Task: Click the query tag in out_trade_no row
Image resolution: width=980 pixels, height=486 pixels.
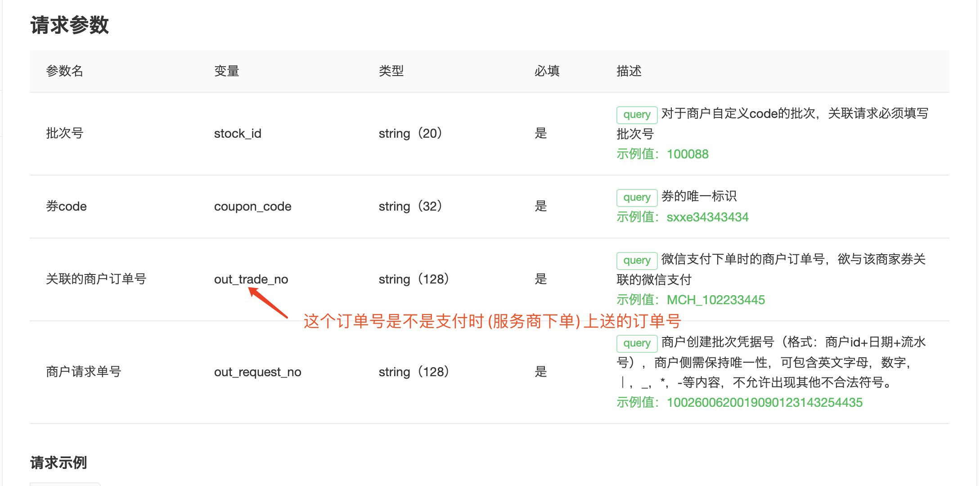Action: coord(637,260)
